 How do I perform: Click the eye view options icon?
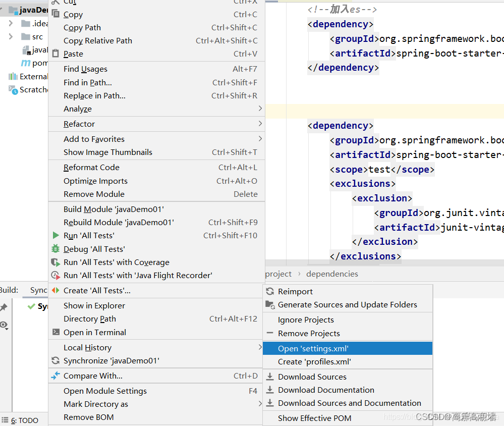pos(4,325)
